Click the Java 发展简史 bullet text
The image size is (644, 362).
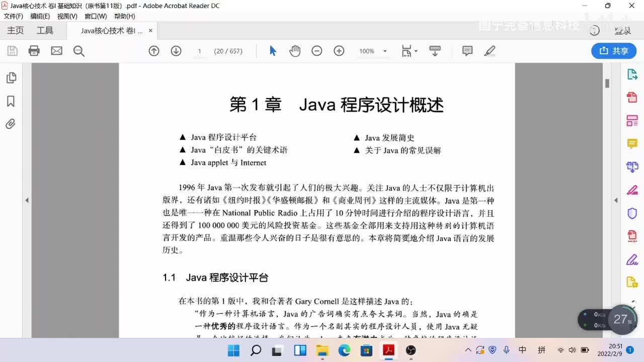click(390, 138)
